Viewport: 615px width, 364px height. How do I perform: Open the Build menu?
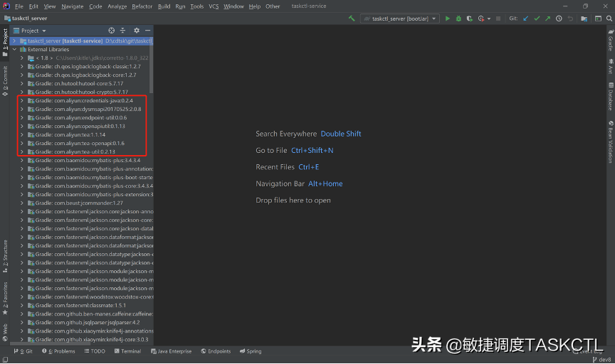[x=164, y=6]
